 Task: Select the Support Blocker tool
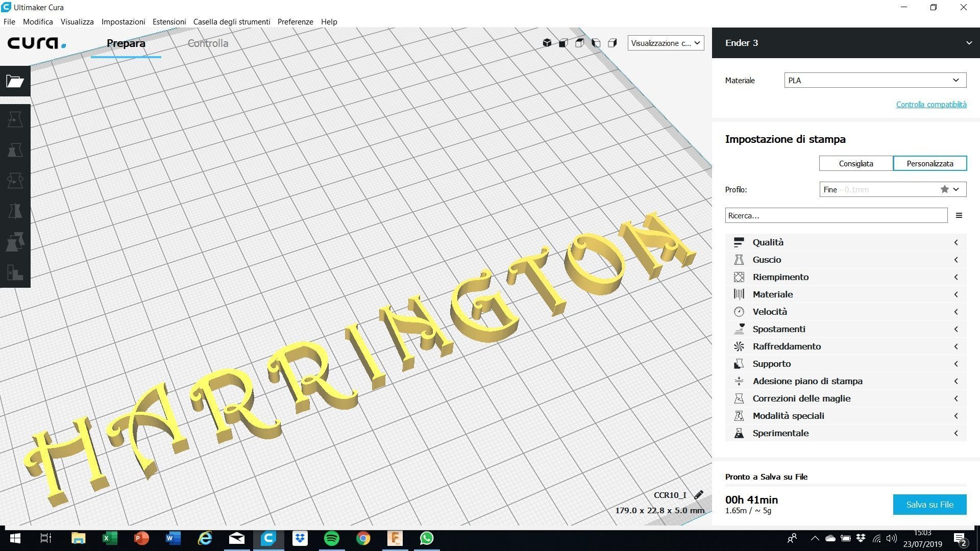coord(15,272)
